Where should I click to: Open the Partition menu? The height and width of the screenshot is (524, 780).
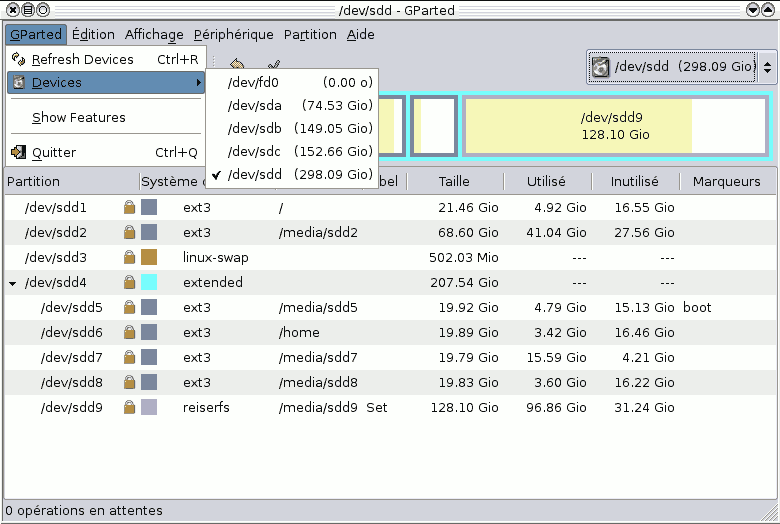(x=310, y=34)
